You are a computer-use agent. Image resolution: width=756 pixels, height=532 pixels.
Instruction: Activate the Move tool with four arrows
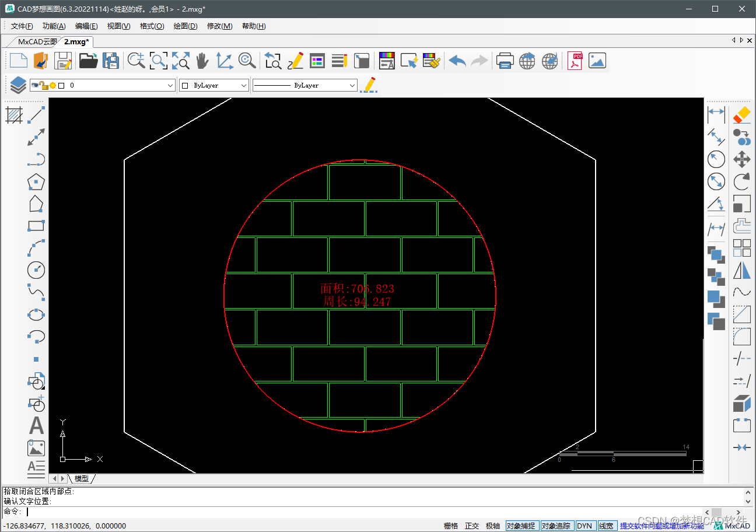pyautogui.click(x=741, y=159)
